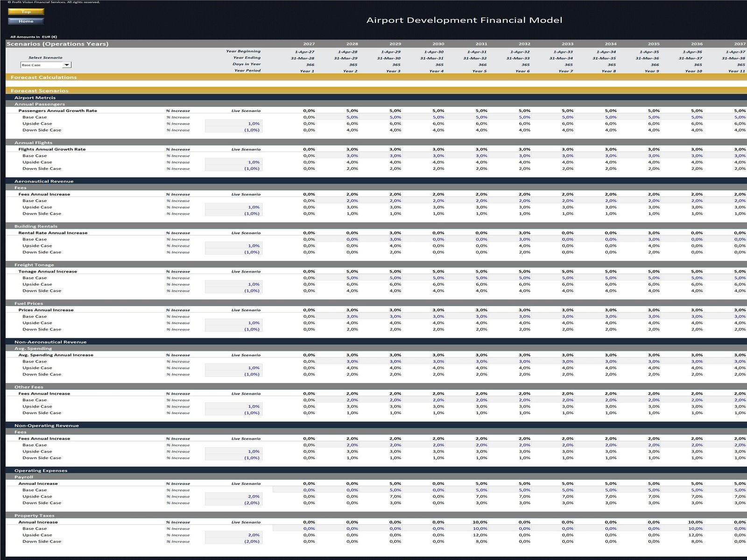Click Passengers Base Case 2028 5,0% cell
The height and width of the screenshot is (560, 747).
[352, 117]
